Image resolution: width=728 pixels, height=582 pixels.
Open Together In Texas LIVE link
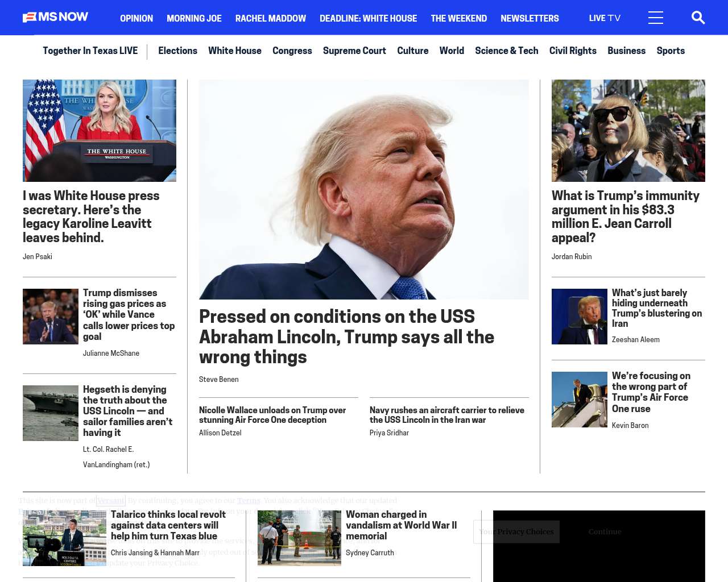click(90, 51)
